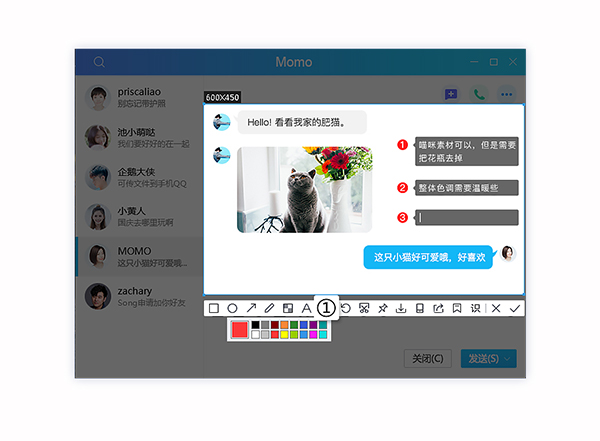The height and width of the screenshot is (441, 600).
Task: Save the screenshot with download icon
Action: 401,308
